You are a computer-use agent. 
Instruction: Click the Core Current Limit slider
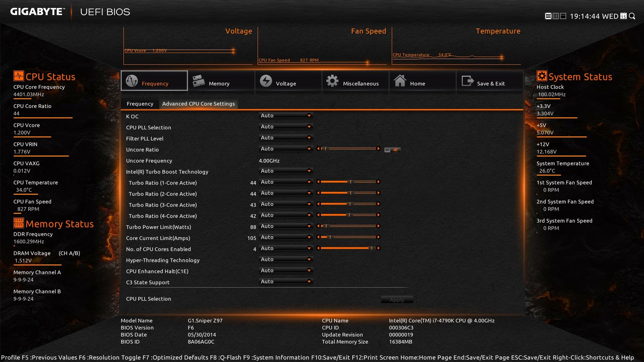(x=348, y=237)
